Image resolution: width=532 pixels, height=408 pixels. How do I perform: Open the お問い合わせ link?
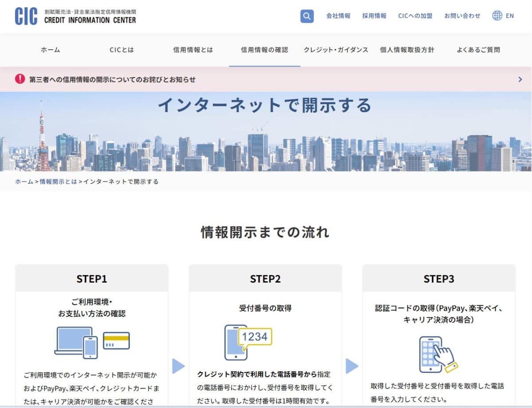pos(462,16)
